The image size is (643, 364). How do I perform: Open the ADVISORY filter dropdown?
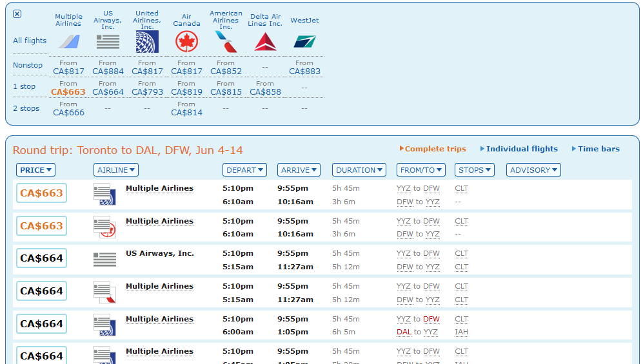pyautogui.click(x=533, y=170)
